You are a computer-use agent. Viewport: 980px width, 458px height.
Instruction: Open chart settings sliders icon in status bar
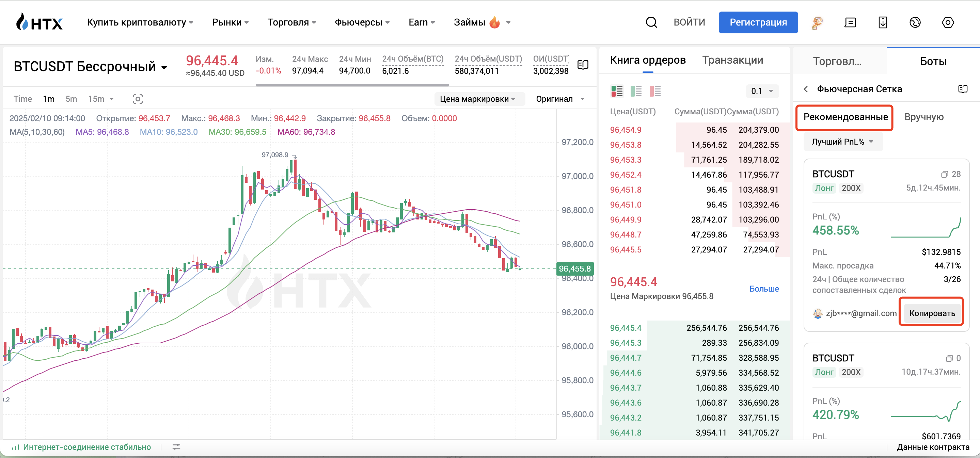[176, 447]
